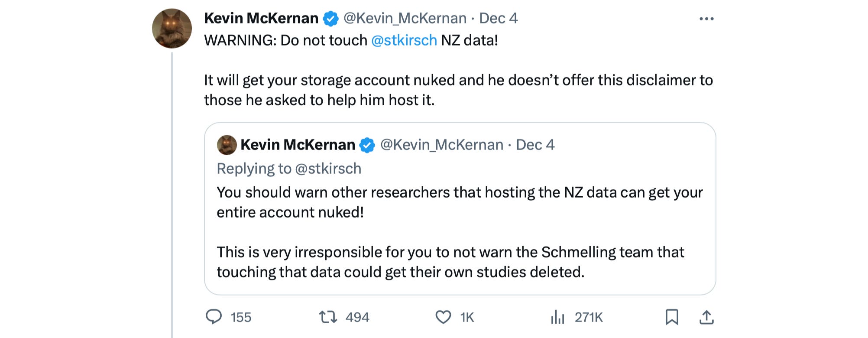Click the verified badge in the quoted tweet

point(368,145)
